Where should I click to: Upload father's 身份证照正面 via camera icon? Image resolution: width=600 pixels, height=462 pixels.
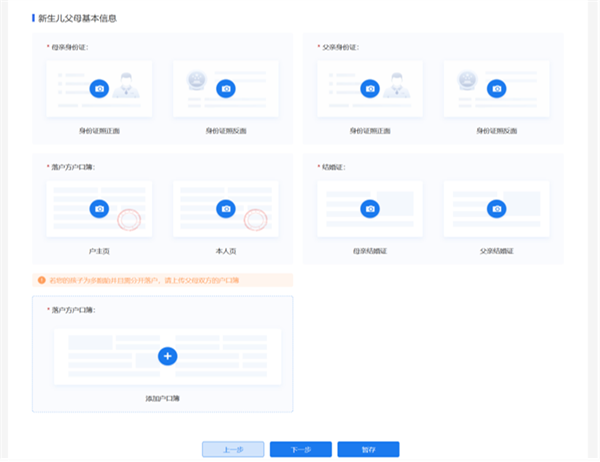370,89
